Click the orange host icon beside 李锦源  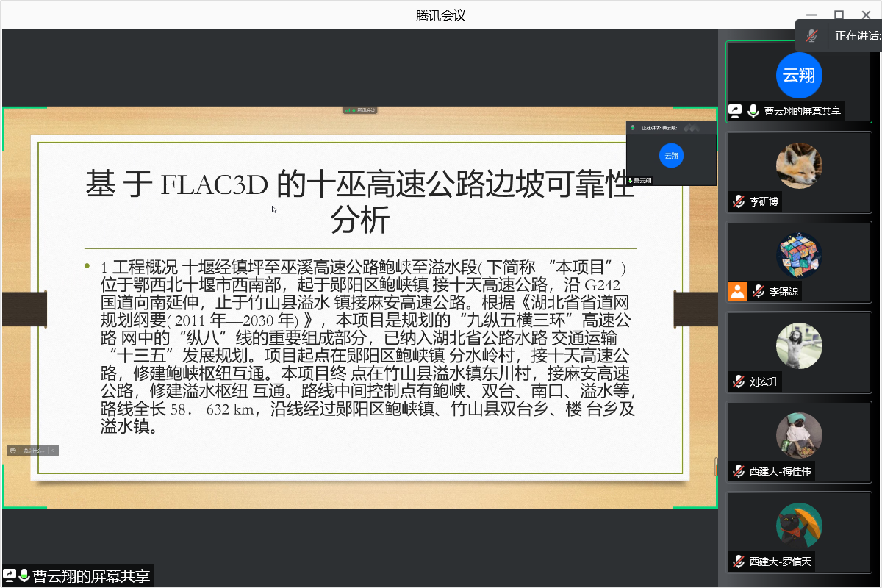click(737, 291)
